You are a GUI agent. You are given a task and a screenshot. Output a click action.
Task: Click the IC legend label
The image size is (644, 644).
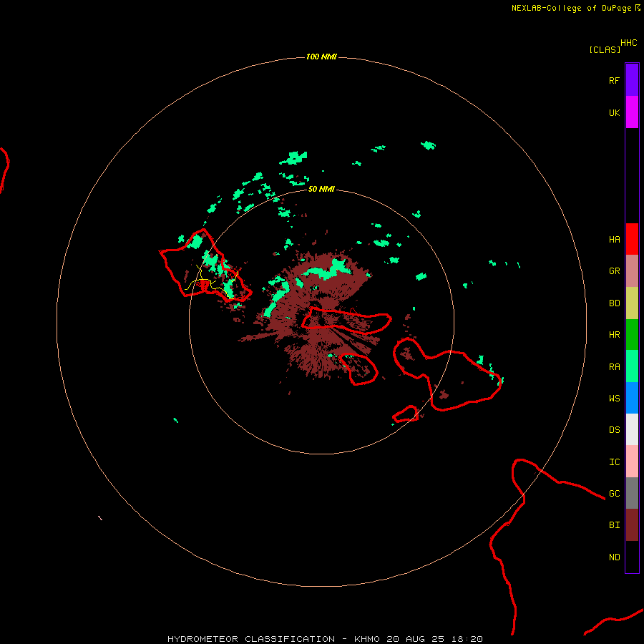click(x=614, y=462)
